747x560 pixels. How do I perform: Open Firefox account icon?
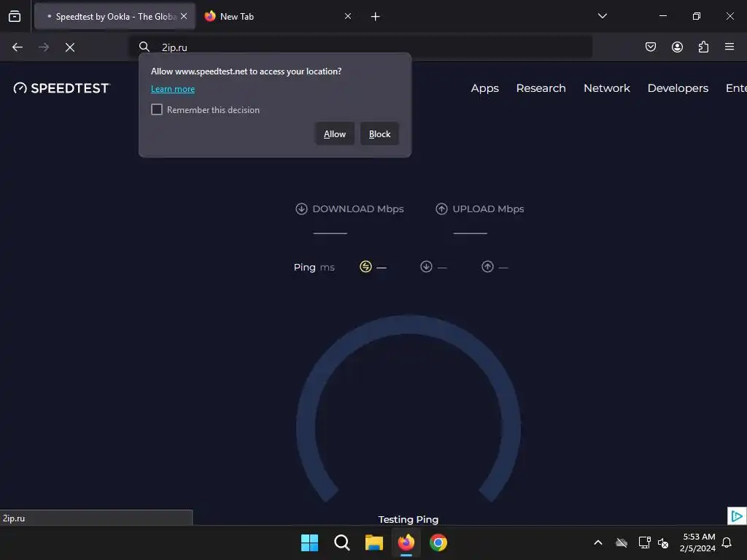[677, 47]
